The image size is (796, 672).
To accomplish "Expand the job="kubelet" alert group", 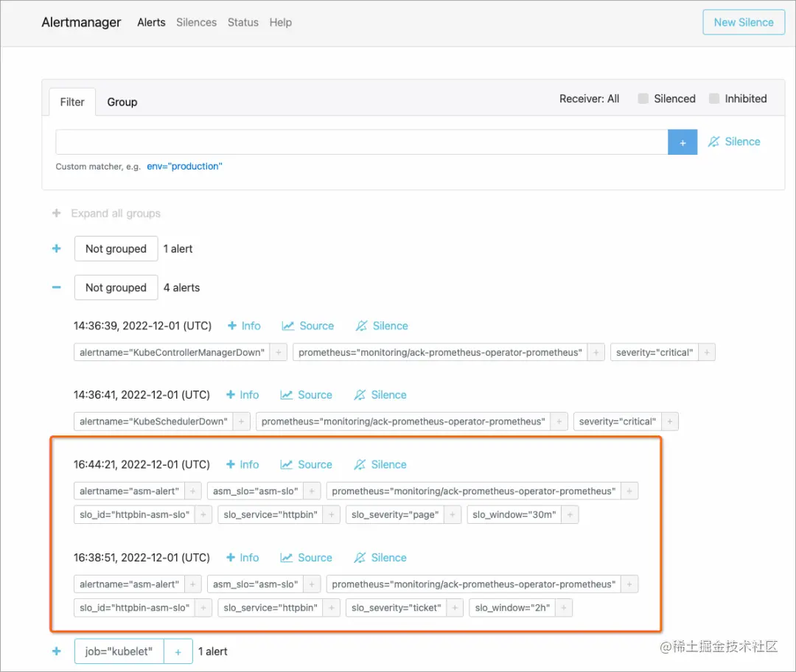I will [x=56, y=651].
